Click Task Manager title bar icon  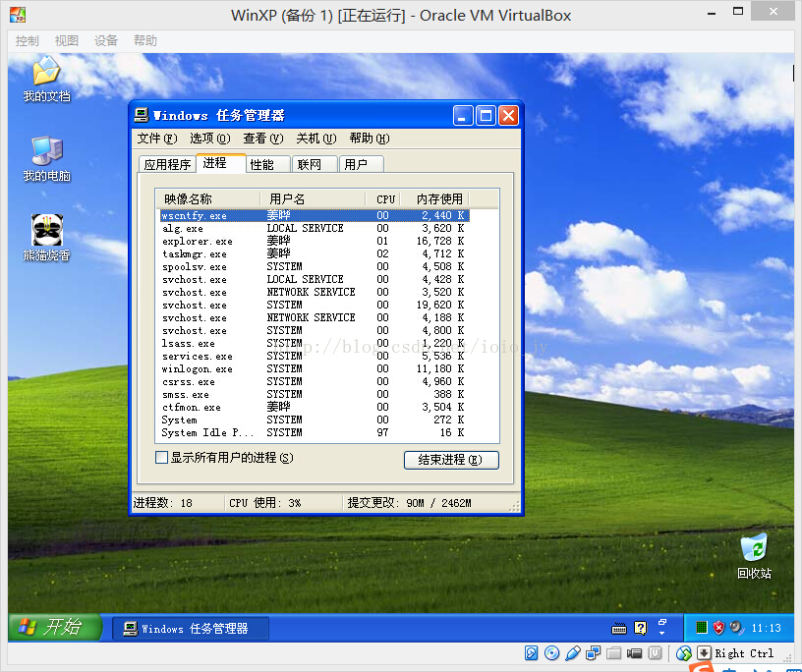point(142,115)
